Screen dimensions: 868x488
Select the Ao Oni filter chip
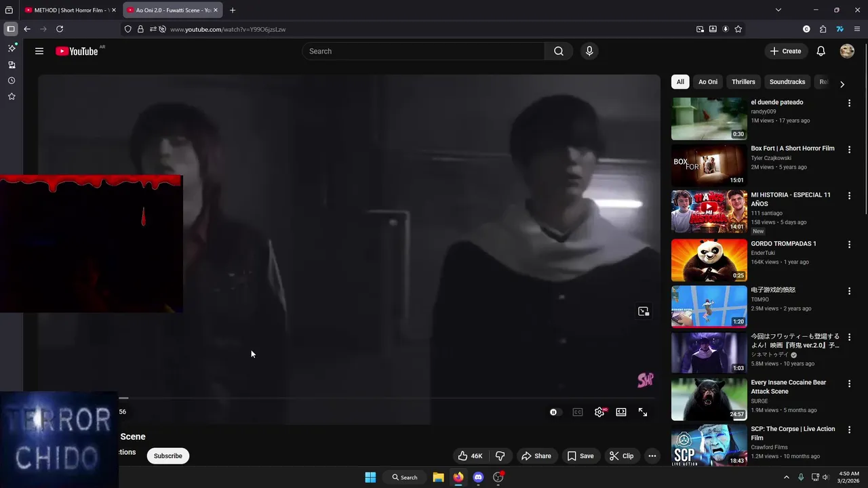[708, 82]
